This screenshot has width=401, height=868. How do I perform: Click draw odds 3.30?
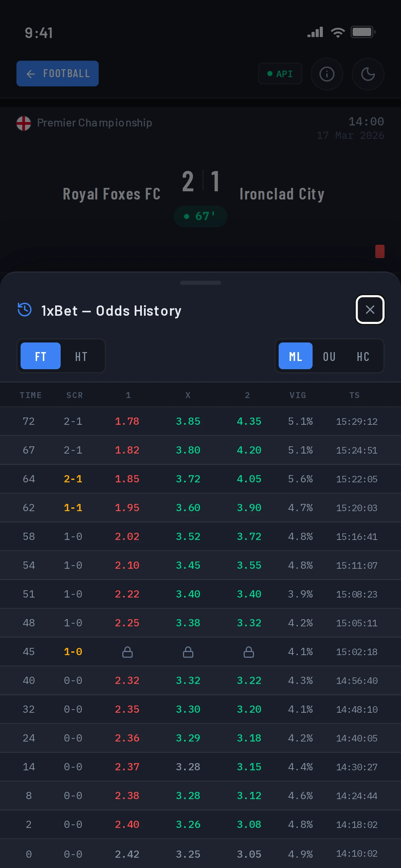pos(188,709)
